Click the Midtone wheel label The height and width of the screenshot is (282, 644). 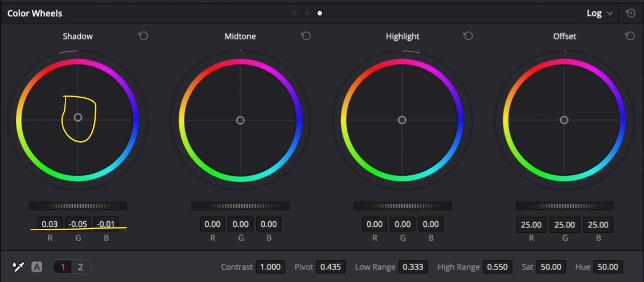pos(240,36)
